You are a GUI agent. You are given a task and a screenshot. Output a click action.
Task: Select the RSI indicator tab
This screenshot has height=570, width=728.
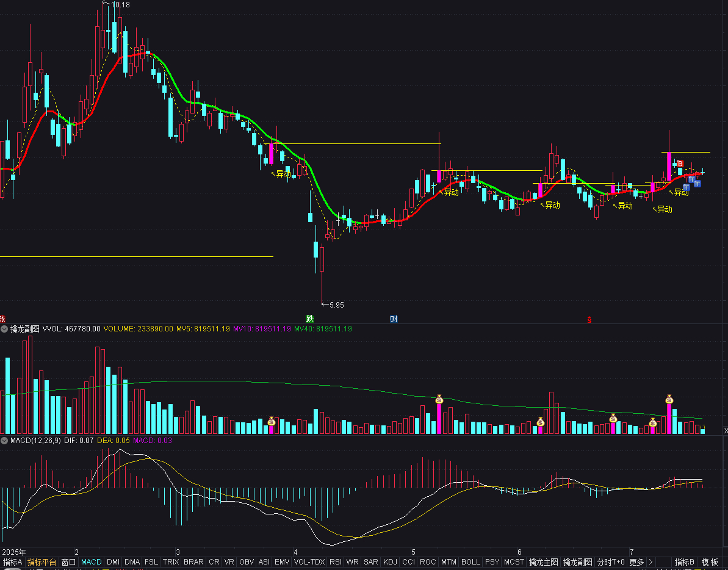(x=336, y=561)
